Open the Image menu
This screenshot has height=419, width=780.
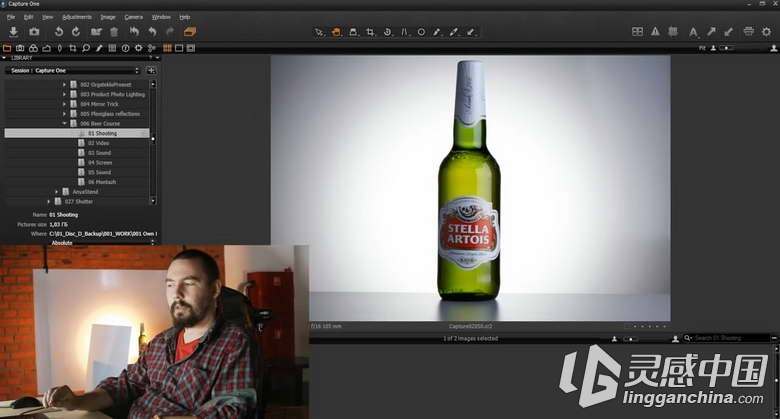click(x=108, y=17)
